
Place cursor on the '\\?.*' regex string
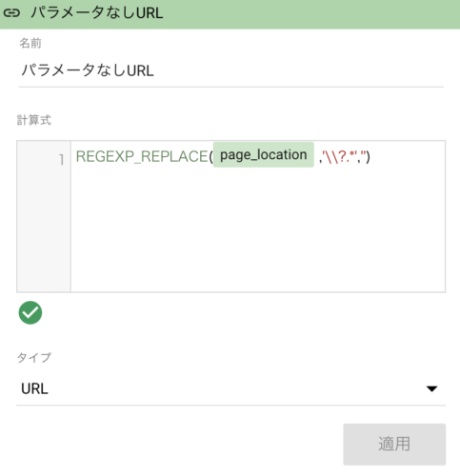(x=340, y=156)
